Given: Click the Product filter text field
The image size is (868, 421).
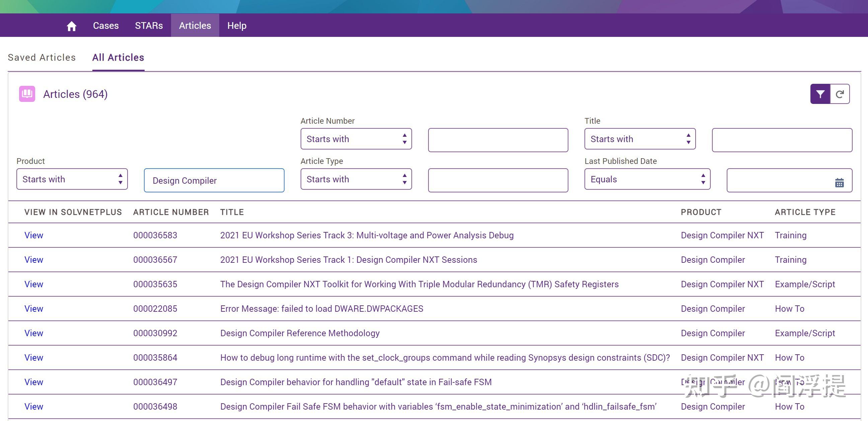Looking at the screenshot, I should (x=214, y=180).
